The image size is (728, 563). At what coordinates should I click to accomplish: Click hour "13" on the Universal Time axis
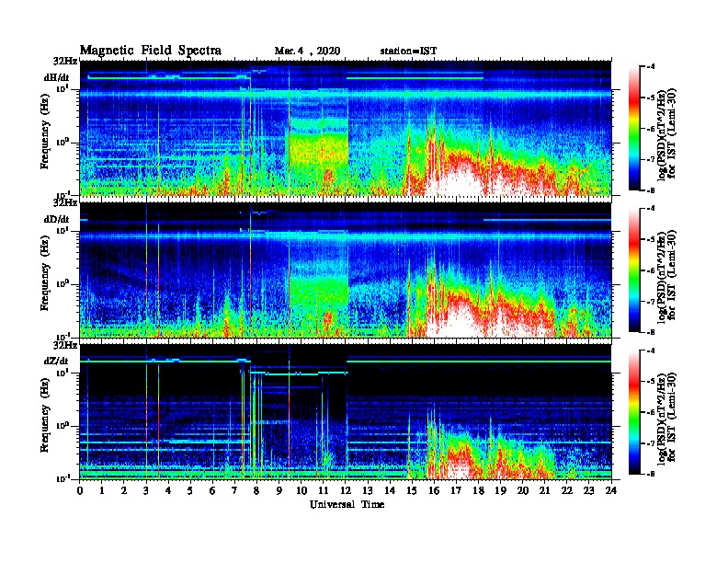368,491
